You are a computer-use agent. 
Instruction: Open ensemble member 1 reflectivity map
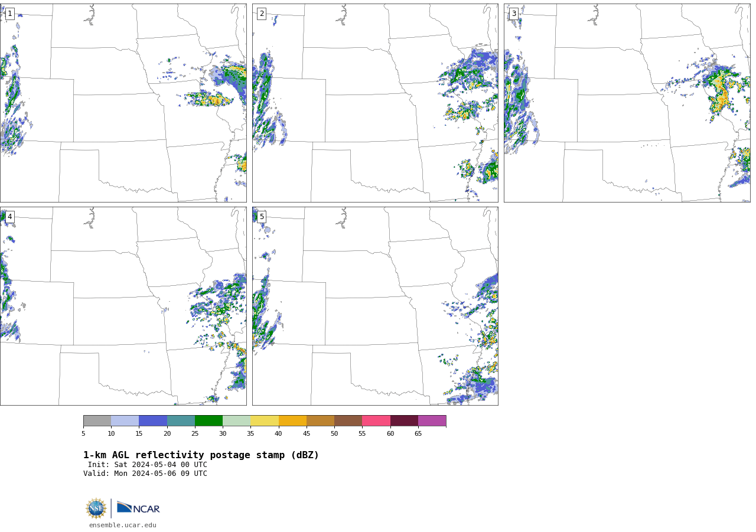[x=123, y=103]
